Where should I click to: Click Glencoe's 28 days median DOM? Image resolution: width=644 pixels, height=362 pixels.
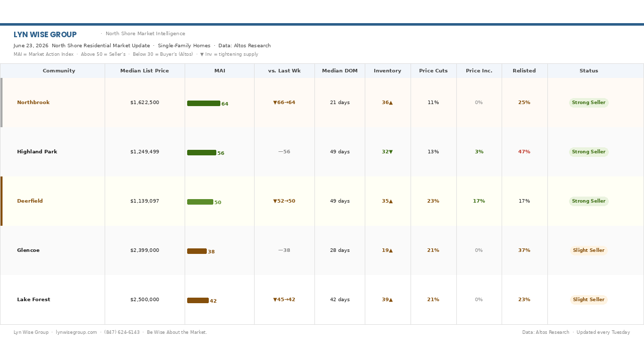pos(340,250)
